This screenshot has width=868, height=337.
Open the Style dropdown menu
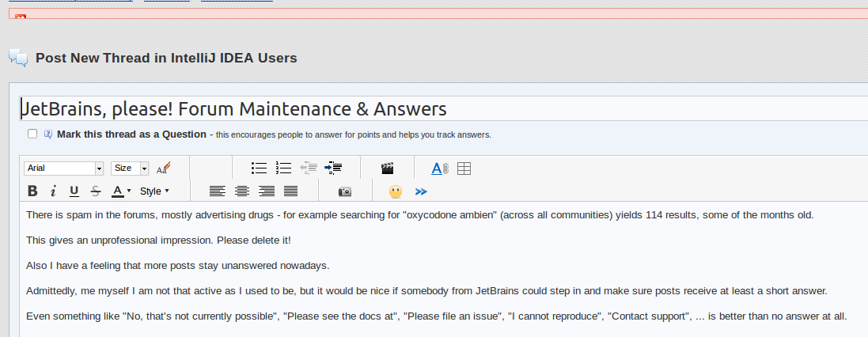(x=154, y=191)
